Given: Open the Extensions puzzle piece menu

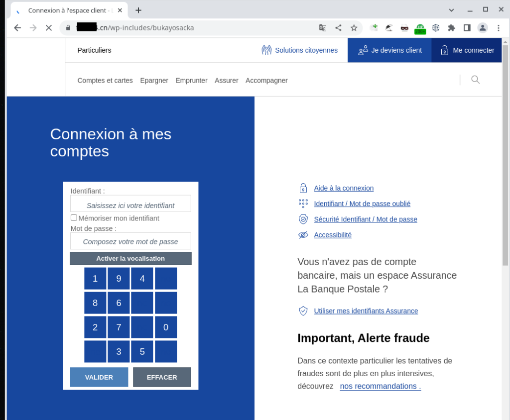Looking at the screenshot, I should (x=451, y=28).
